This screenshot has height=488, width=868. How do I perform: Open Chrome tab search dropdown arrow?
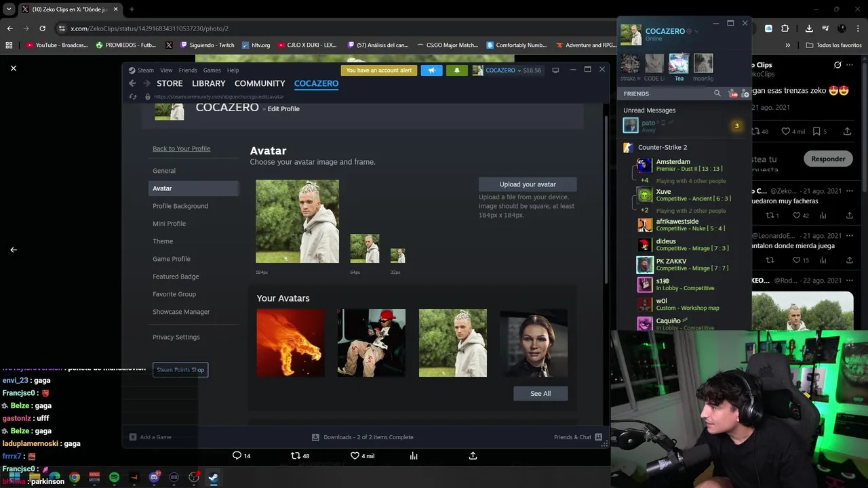[9, 9]
